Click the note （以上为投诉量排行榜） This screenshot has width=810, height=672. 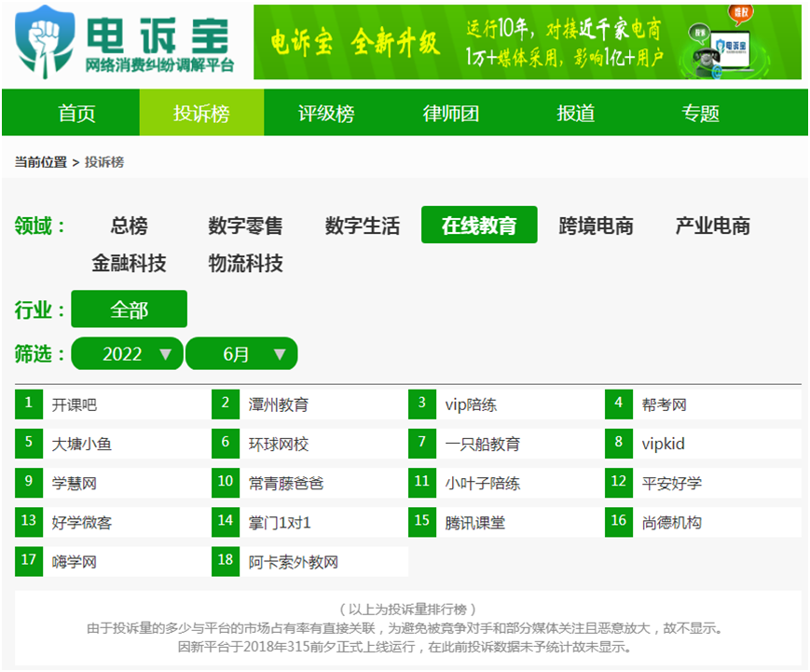click(408, 610)
